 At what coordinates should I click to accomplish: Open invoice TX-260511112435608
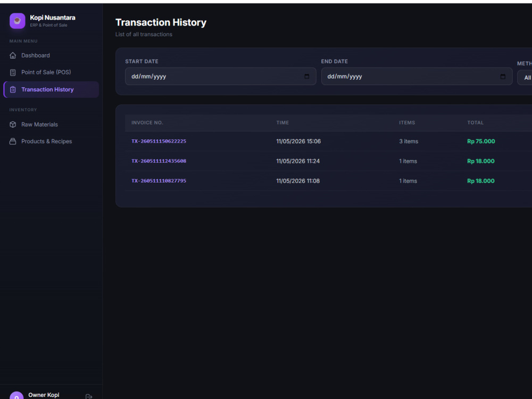pos(159,161)
